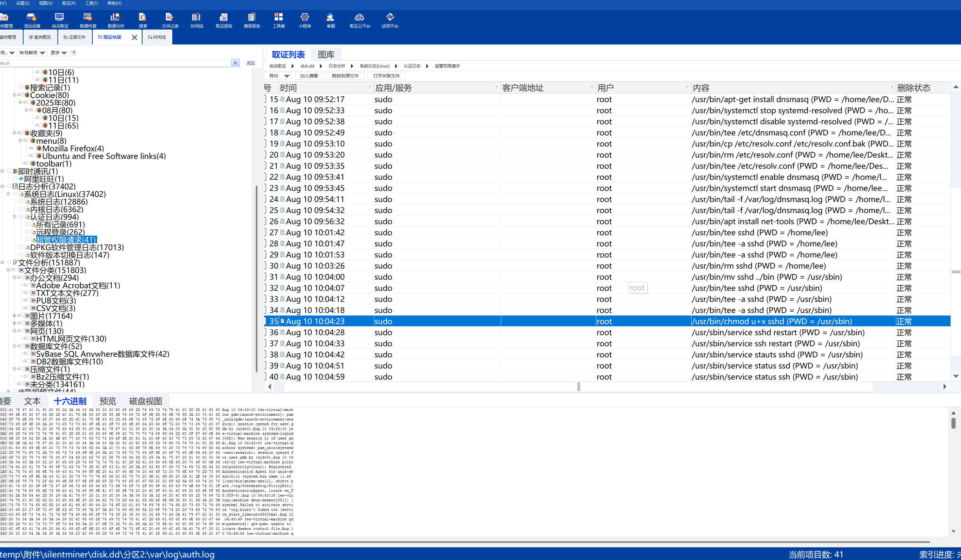The width and height of the screenshot is (961, 560).
Task: Click the 阿里旺旺(1) app icon
Action: pyautogui.click(x=21, y=179)
